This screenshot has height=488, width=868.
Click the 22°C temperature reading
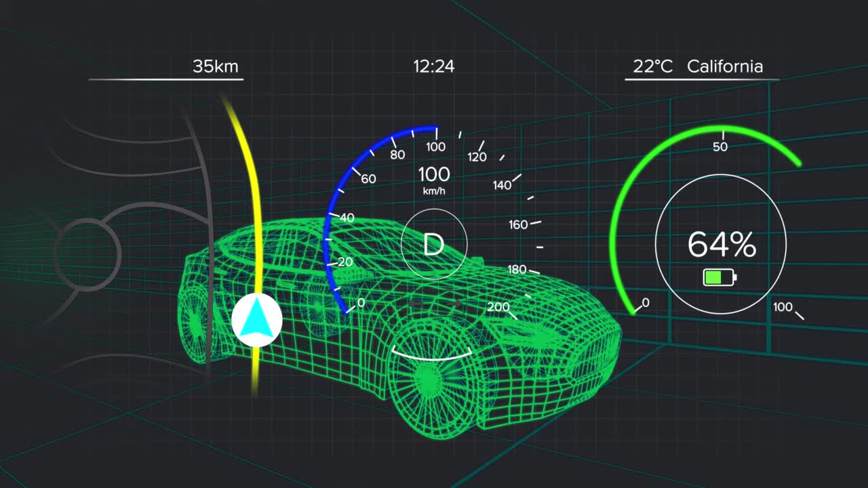[652, 66]
